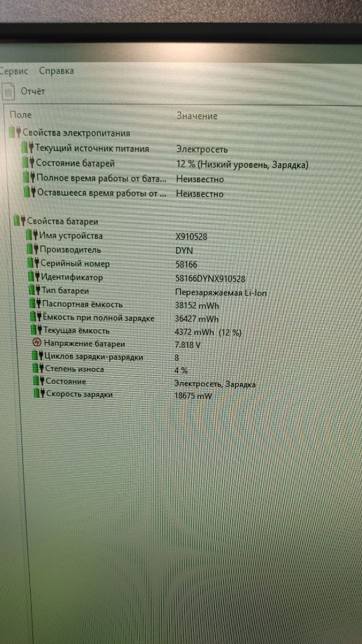Select the Имя устройства field label
This screenshot has height=644, width=362.
[71, 235]
